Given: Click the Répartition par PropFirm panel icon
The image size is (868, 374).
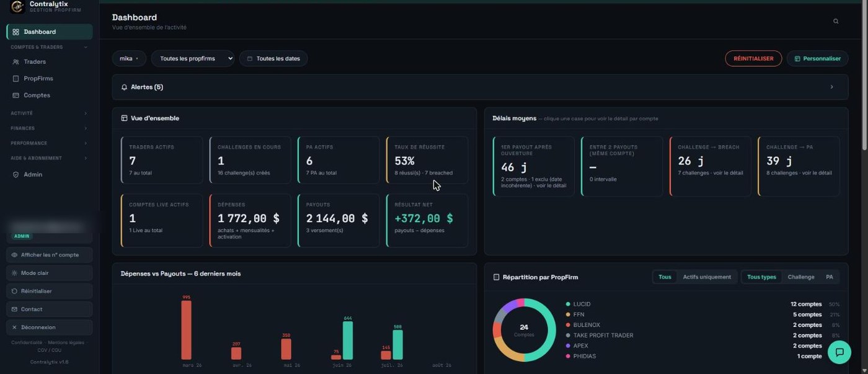Looking at the screenshot, I should (496, 277).
